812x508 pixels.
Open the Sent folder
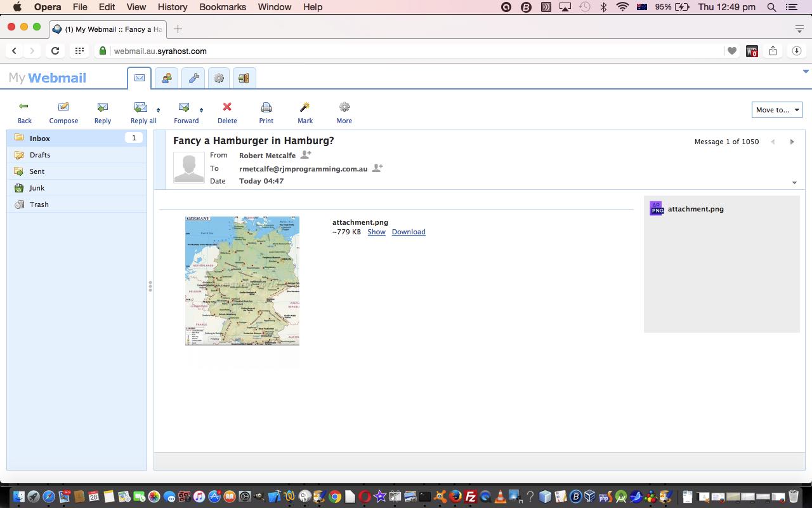coord(77,171)
